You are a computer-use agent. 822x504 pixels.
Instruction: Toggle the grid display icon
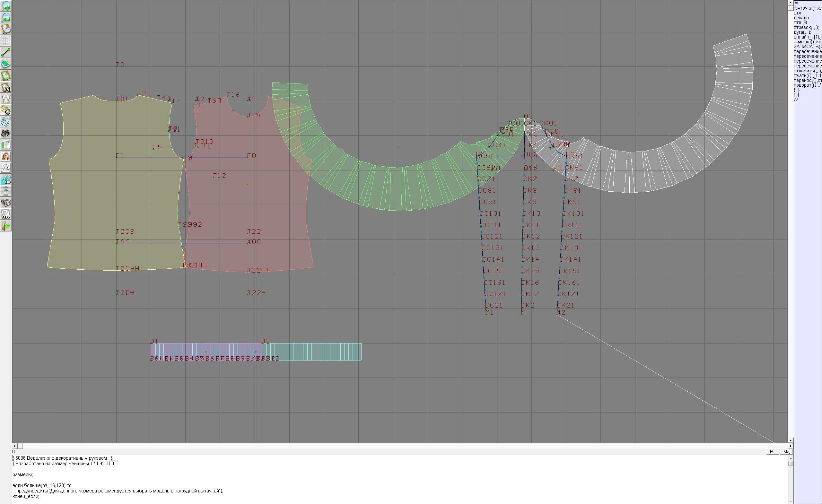point(6,41)
